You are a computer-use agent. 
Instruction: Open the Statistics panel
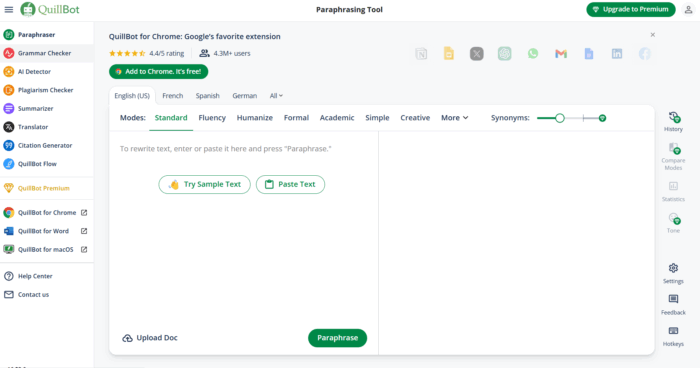coord(673,192)
